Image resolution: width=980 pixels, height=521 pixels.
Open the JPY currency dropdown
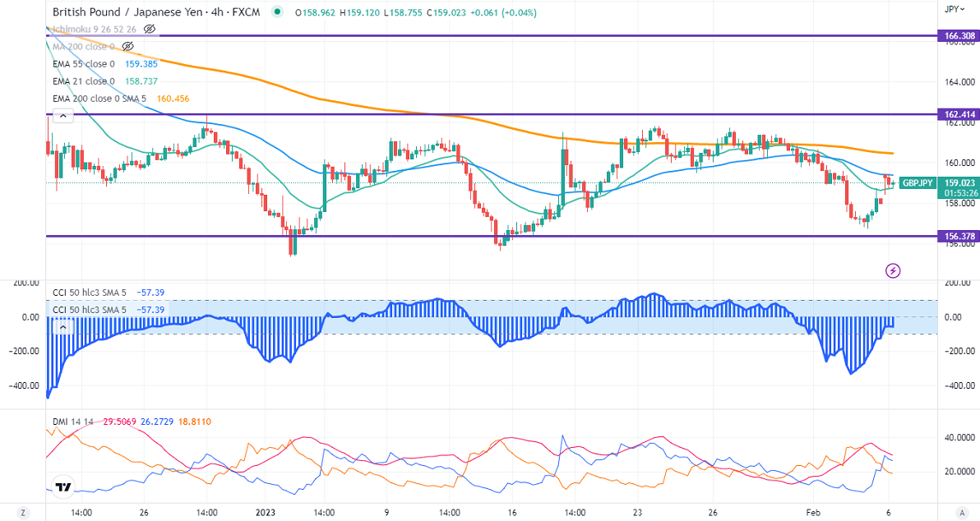[953, 9]
